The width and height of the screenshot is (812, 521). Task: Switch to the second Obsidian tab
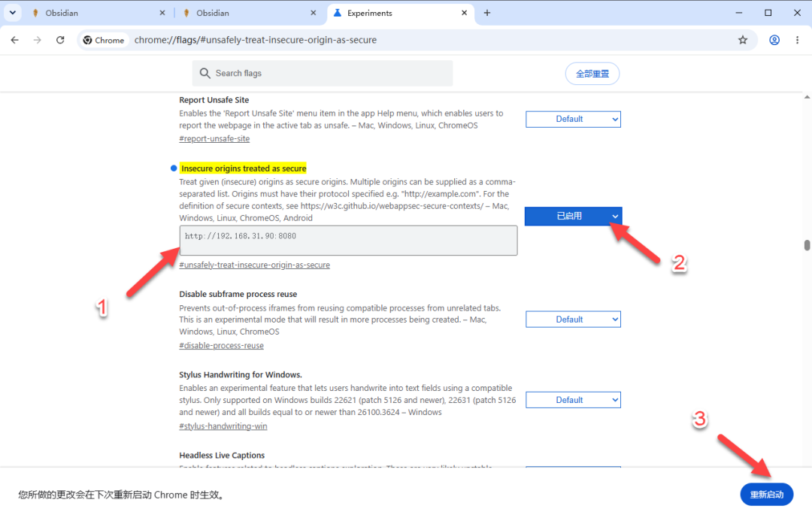click(x=249, y=13)
